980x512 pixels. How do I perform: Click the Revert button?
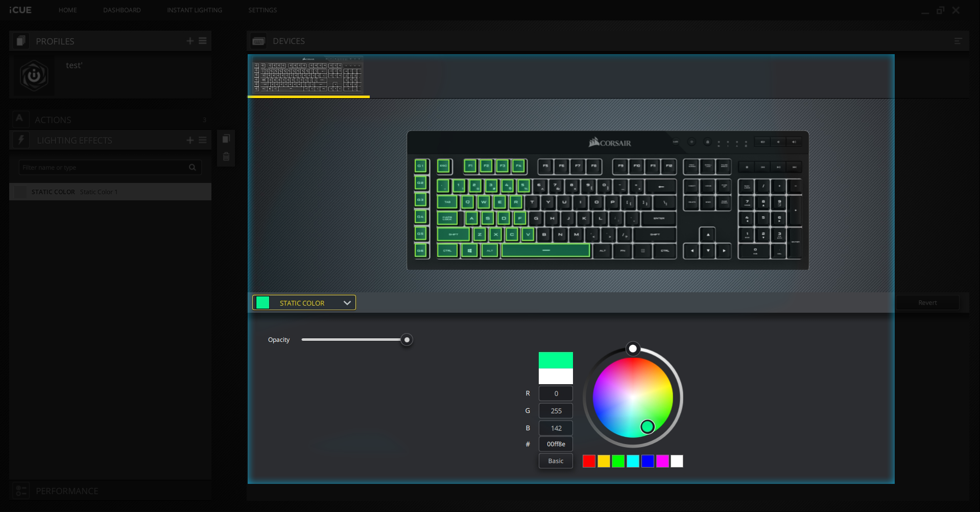coord(927,302)
